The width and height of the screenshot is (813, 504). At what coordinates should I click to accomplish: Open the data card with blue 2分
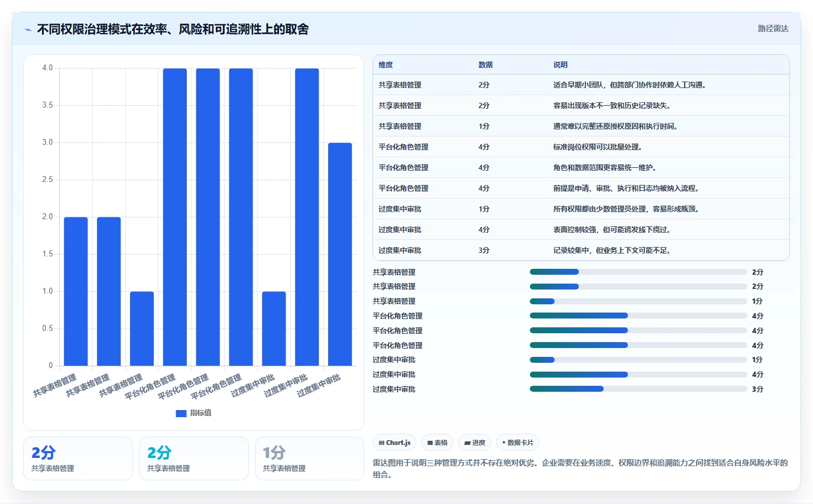click(78, 459)
